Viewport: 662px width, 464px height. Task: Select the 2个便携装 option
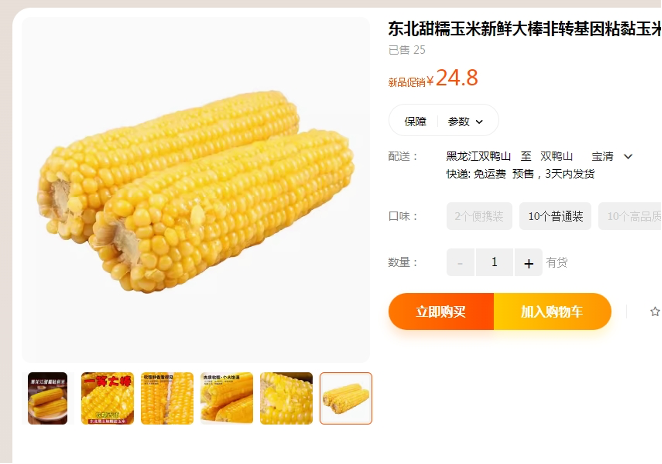coord(479,216)
